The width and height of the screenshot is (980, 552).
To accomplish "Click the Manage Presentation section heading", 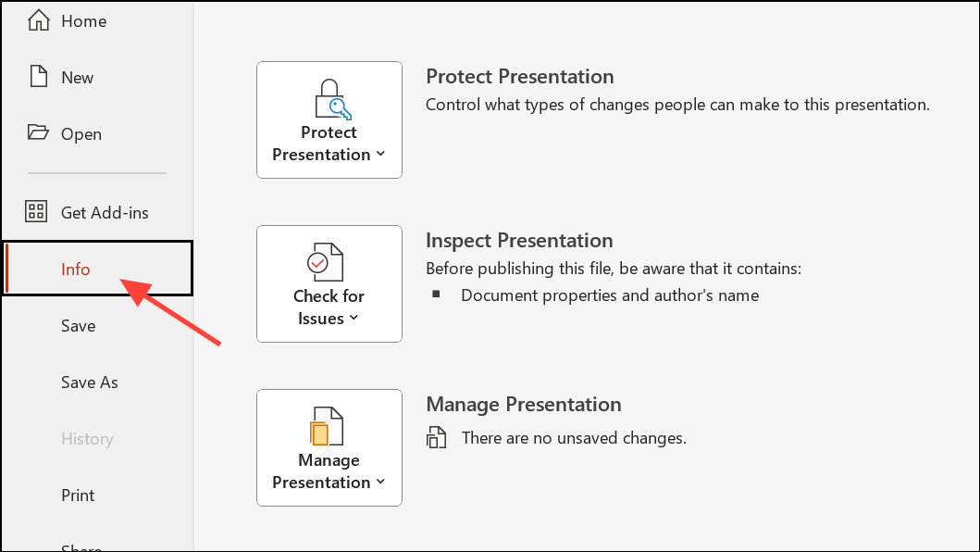I will tap(523, 405).
